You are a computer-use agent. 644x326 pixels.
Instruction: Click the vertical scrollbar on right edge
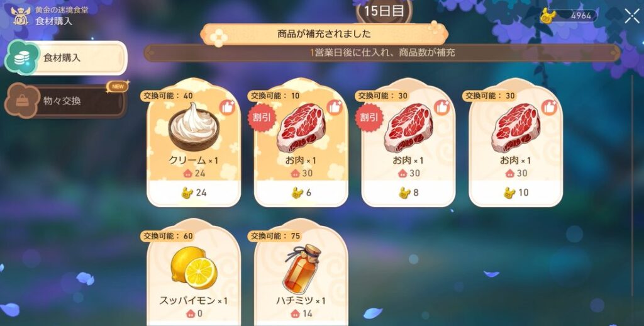pos(633,185)
